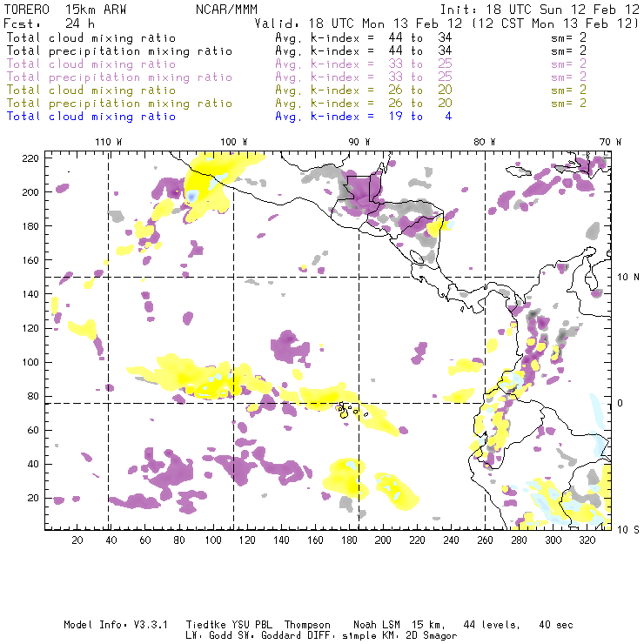Click '220' on the left vertical axis
This screenshot has height=644, width=644.
(x=30, y=158)
